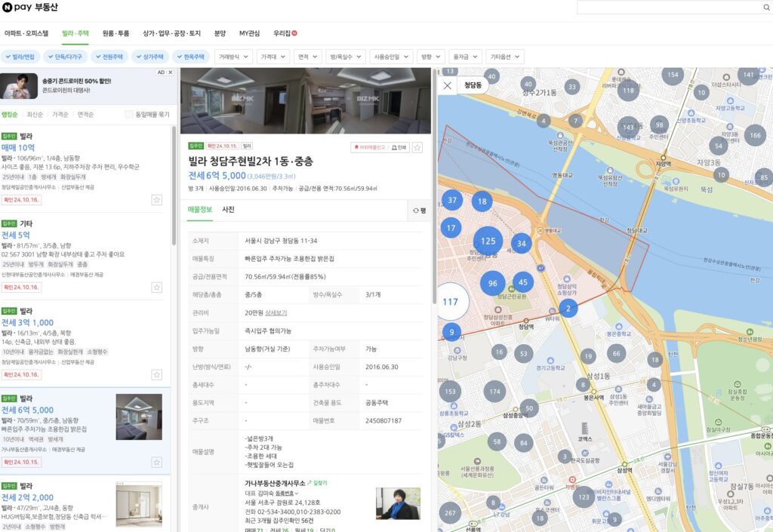Print the listing with the 인쇄 icon
This screenshot has height=532, width=773.
pyautogui.click(x=399, y=147)
